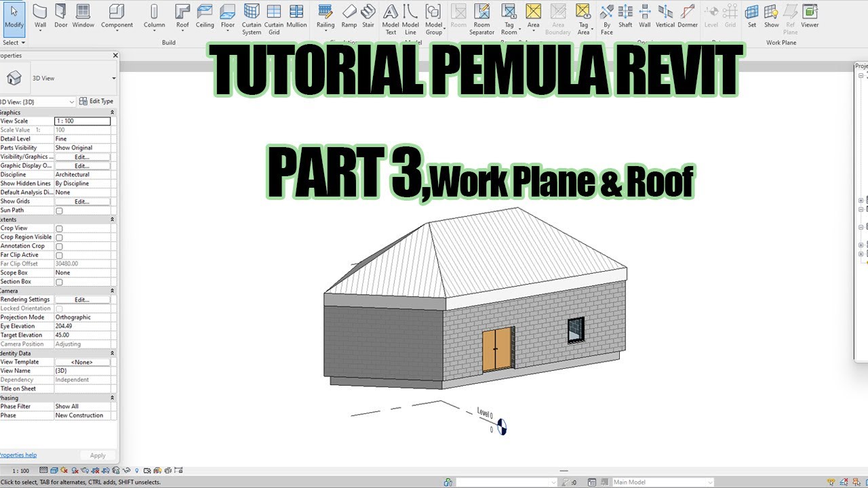Close the Properties palette
This screenshot has width=868, height=488.
pyautogui.click(x=115, y=56)
